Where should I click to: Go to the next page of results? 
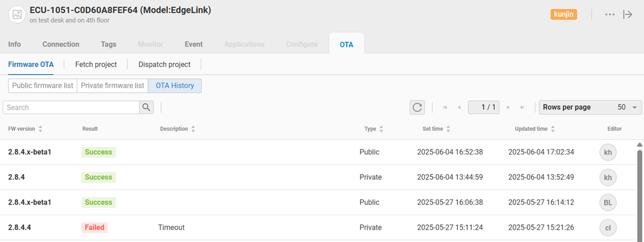pos(508,107)
